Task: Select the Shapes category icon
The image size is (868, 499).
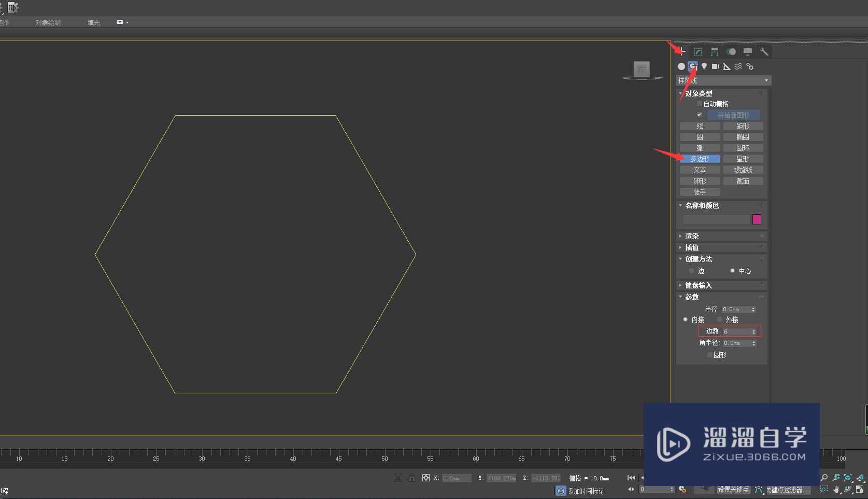Action: click(x=693, y=66)
